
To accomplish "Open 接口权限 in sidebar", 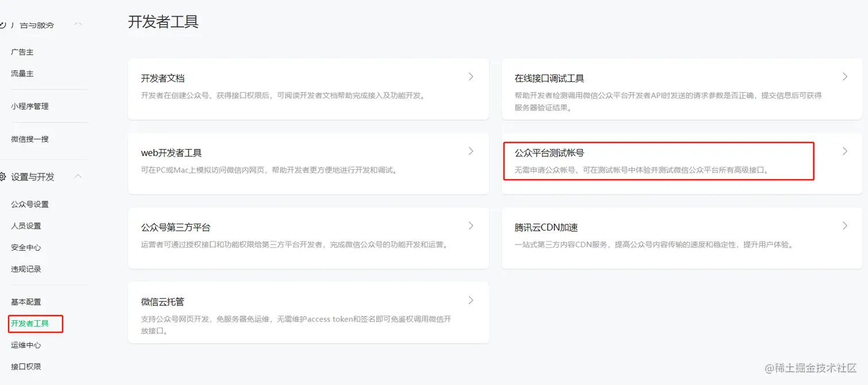I will click(26, 367).
